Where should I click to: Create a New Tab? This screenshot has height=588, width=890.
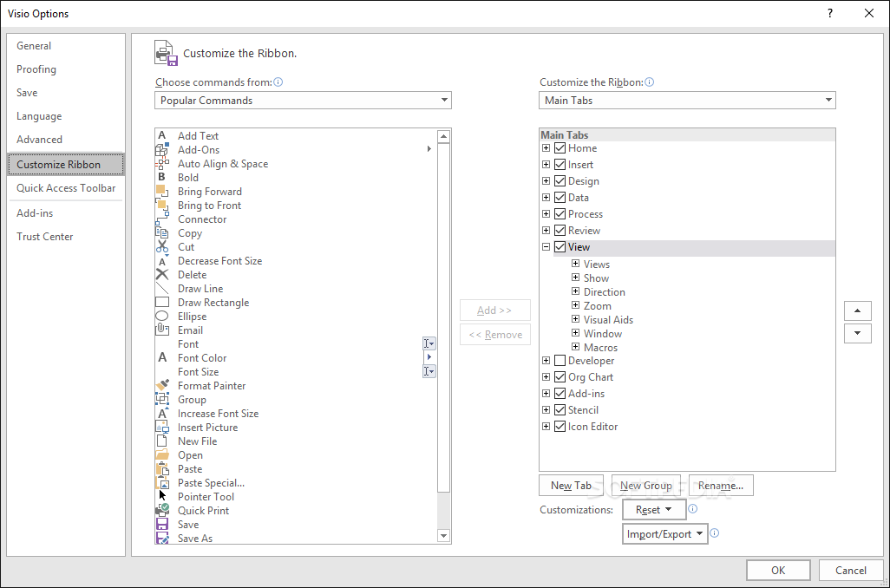click(571, 486)
